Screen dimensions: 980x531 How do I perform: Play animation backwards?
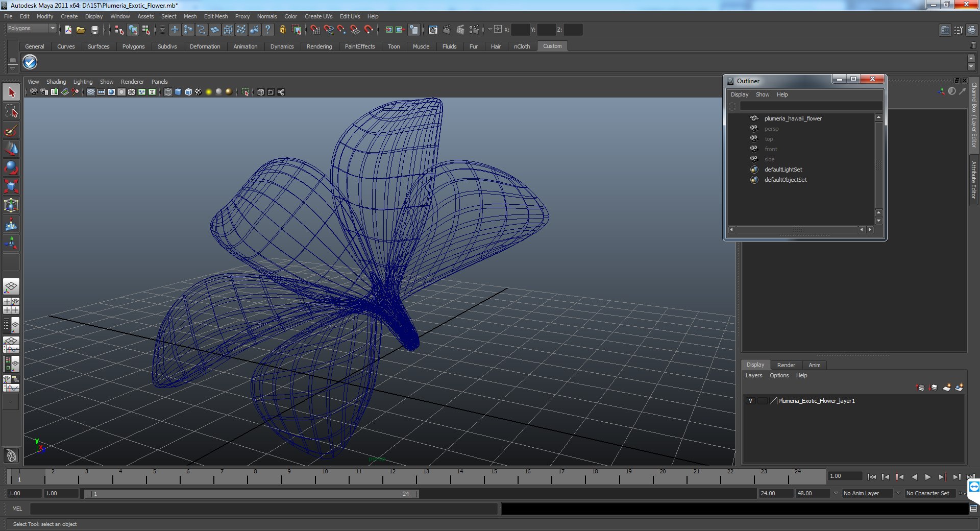point(914,477)
